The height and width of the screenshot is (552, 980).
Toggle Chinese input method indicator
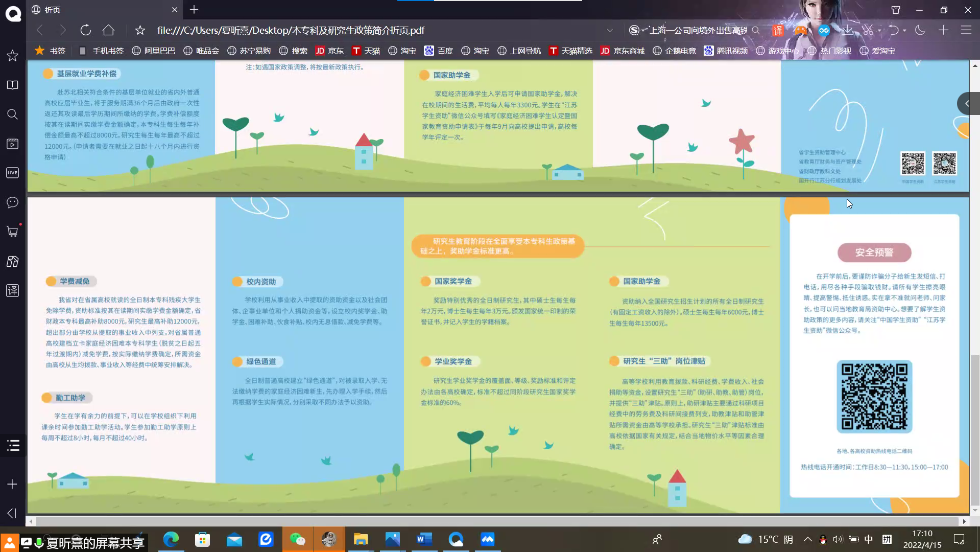pos(868,539)
